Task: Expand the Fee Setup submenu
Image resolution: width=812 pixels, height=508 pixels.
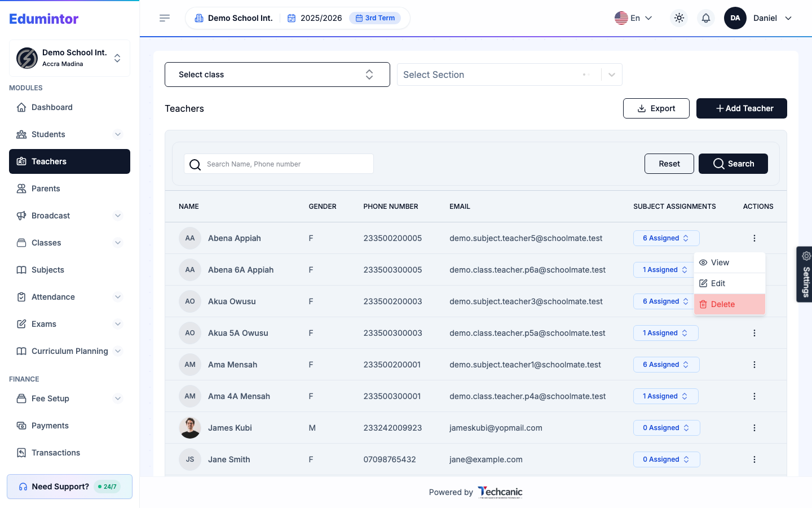Action: [118, 398]
